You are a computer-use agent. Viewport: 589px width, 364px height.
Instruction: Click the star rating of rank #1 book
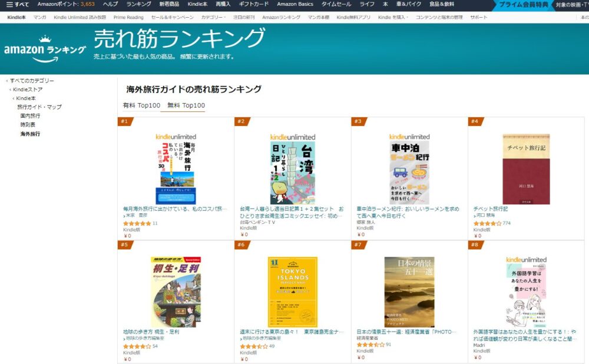pos(137,223)
